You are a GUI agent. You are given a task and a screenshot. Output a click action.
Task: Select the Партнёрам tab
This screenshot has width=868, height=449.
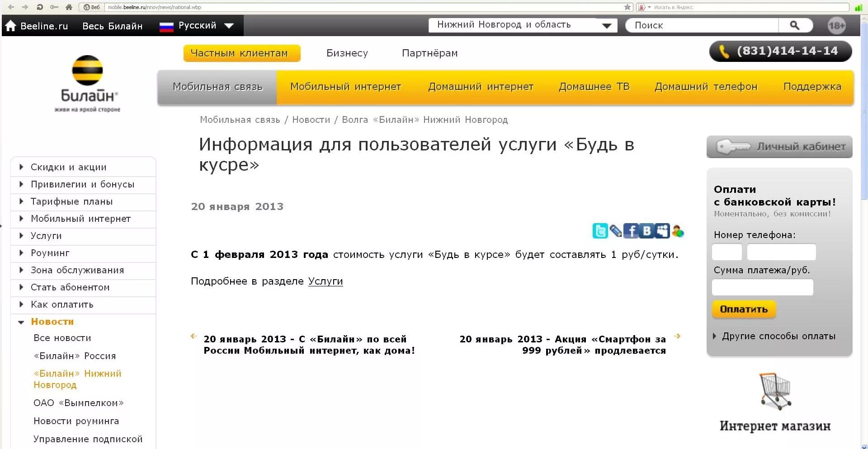(429, 53)
